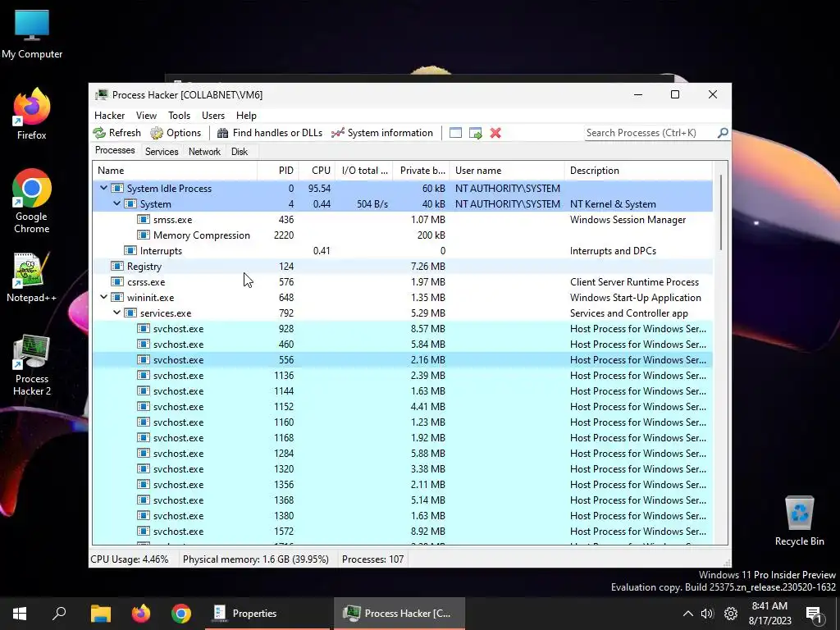The image size is (840, 630).
Task: Click the Registry process icon
Action: 116,267
